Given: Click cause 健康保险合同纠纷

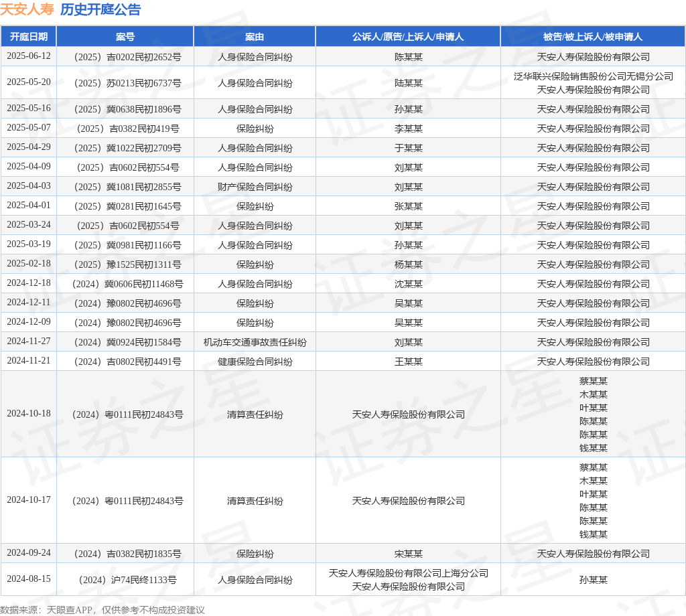Looking at the screenshot, I should coord(255,362).
